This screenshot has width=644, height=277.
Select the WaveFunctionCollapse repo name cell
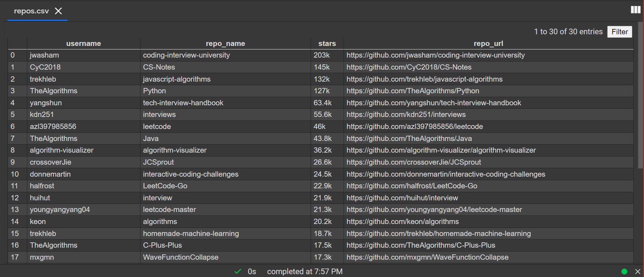(x=225, y=257)
